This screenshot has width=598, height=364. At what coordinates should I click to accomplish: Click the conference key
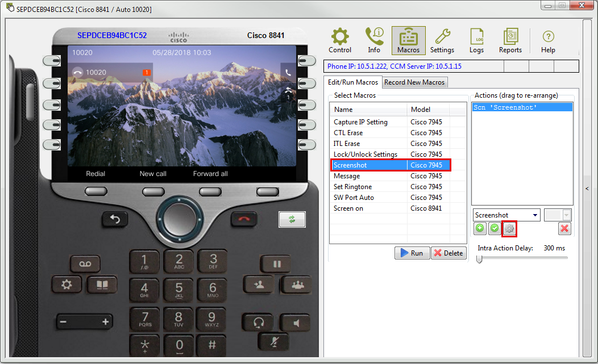coord(297,284)
